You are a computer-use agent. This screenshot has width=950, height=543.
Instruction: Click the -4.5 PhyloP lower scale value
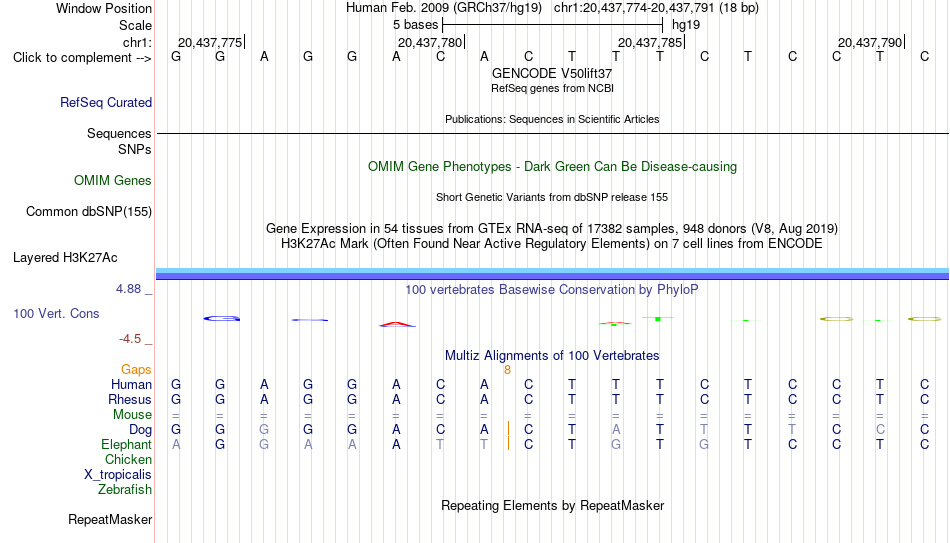[x=130, y=339]
